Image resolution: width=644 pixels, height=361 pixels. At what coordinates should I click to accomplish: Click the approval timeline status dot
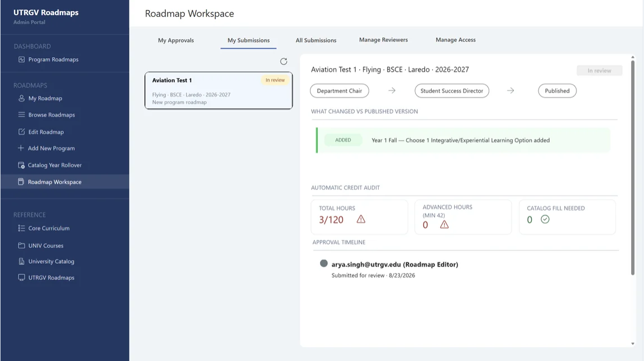tap(323, 263)
